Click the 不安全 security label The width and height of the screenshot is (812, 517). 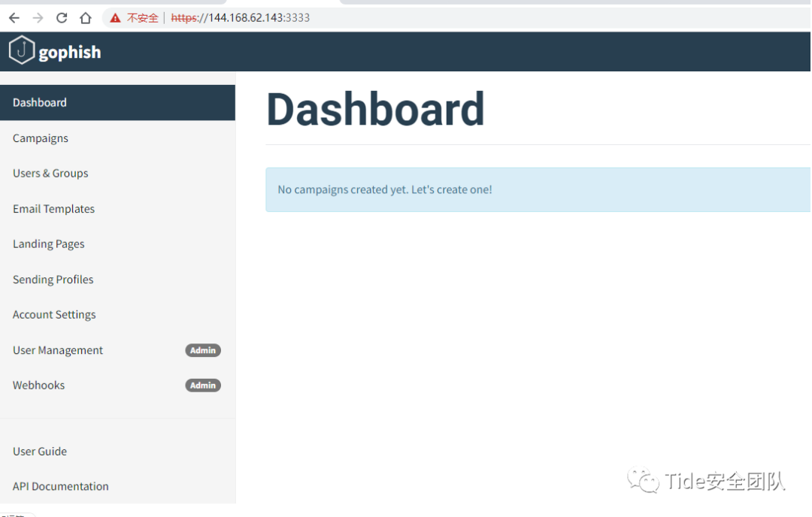(x=143, y=18)
